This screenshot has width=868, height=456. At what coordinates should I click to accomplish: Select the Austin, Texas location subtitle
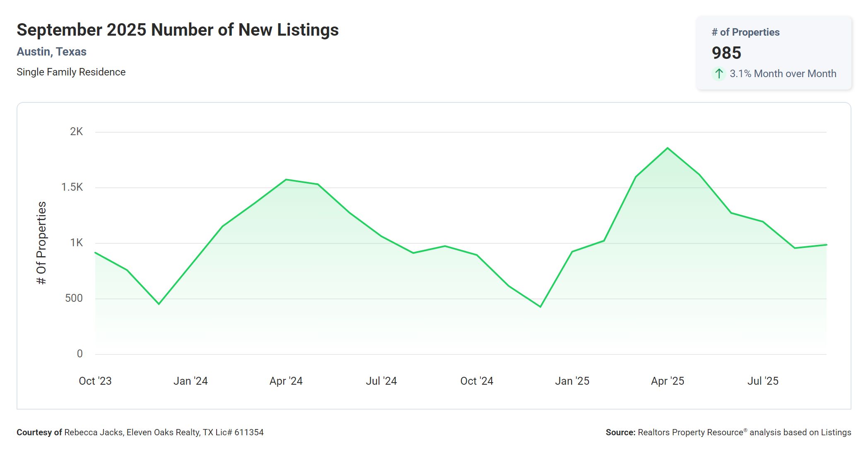[51, 52]
